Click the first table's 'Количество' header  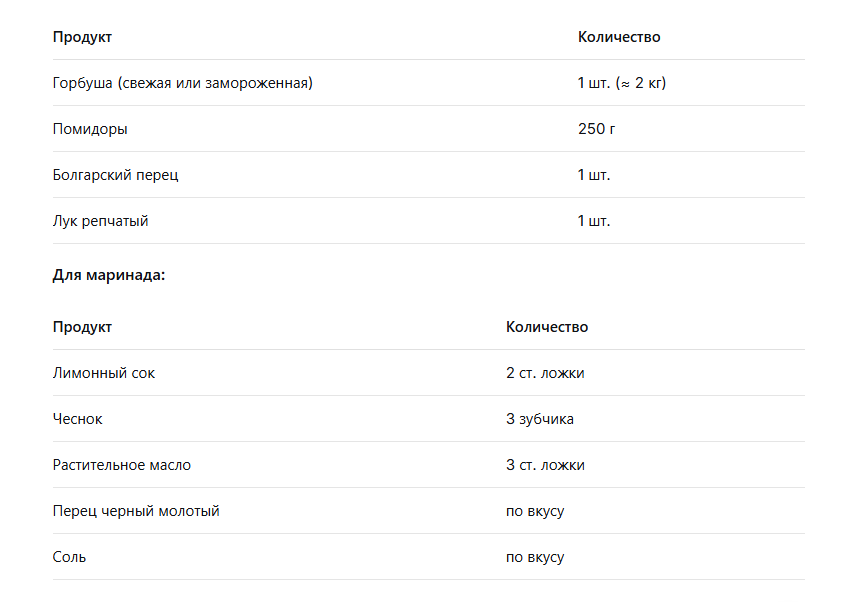[619, 37]
